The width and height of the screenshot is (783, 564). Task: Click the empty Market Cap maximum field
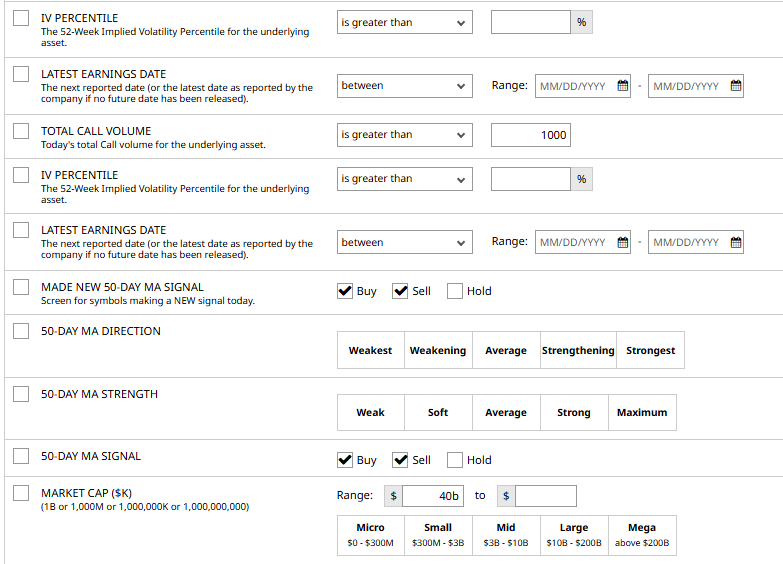pyautogui.click(x=546, y=496)
